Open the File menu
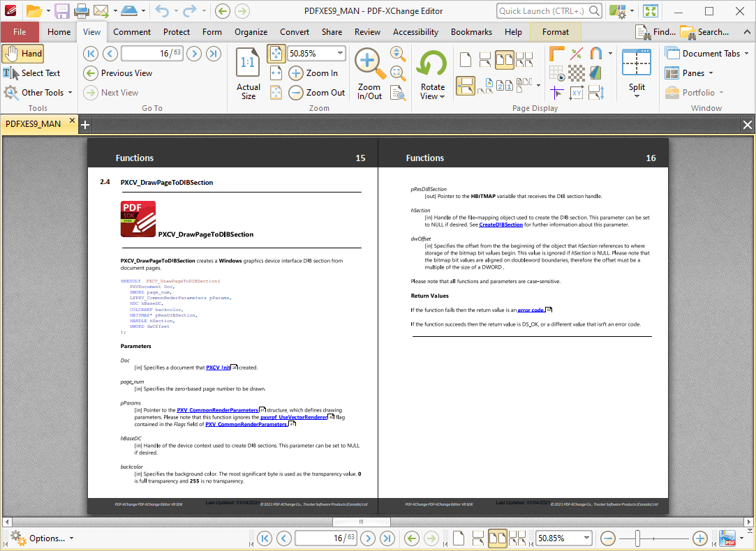Screen dimensions: 756x551 click(x=20, y=32)
